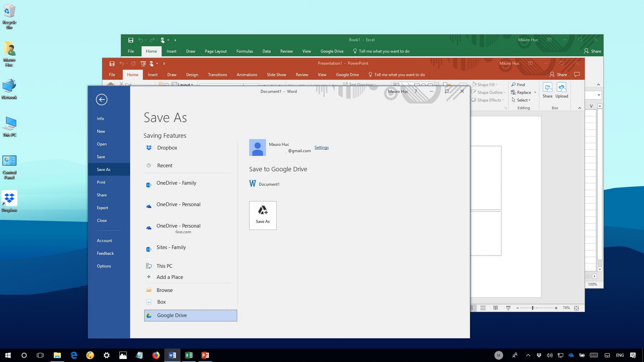
Task: Open PowerPoint comments icon
Action: point(577,74)
